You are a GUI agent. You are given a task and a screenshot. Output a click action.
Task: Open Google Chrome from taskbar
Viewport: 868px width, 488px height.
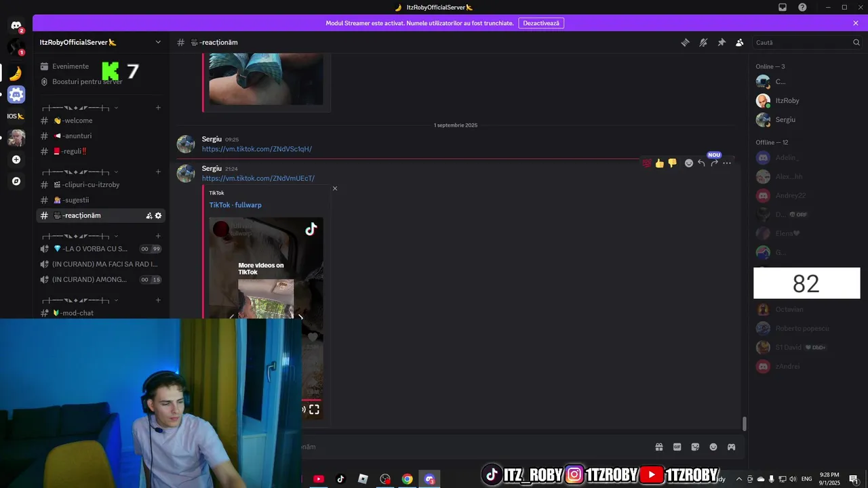click(407, 479)
